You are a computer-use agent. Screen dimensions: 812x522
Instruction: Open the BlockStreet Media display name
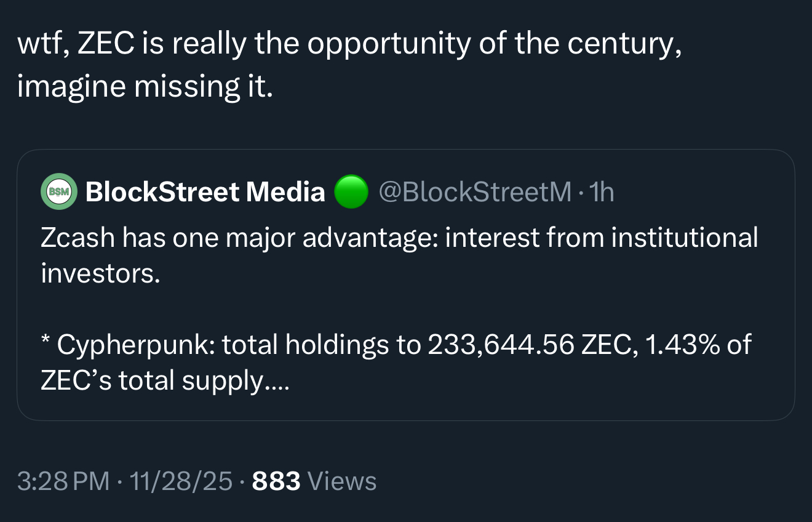click(205, 192)
